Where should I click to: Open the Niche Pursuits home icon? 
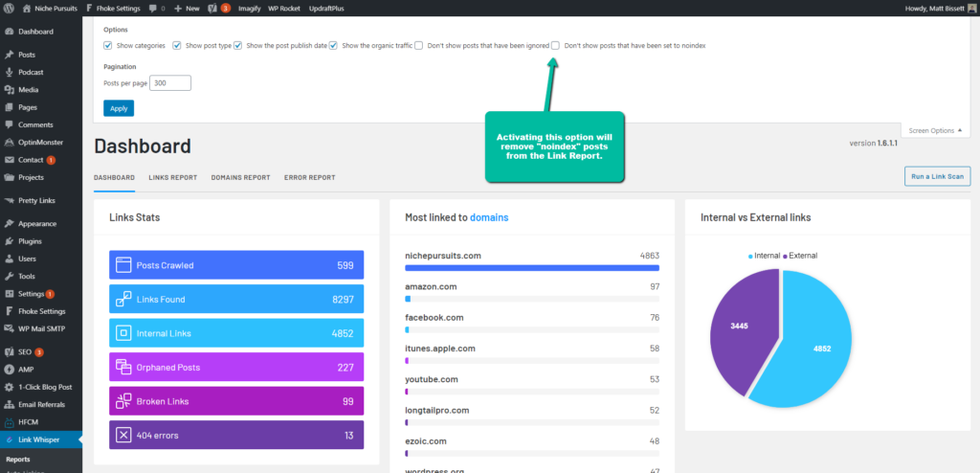26,9
